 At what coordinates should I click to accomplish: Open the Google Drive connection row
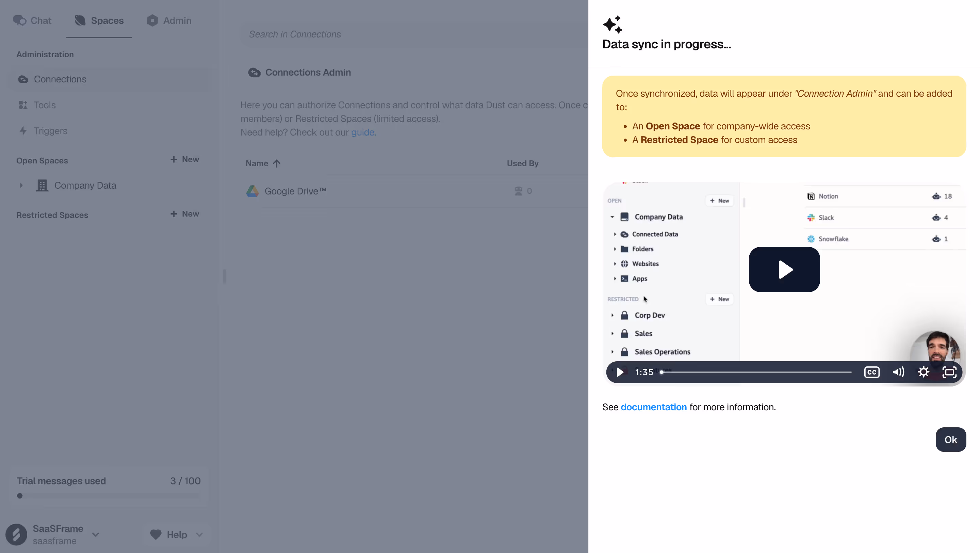414,191
